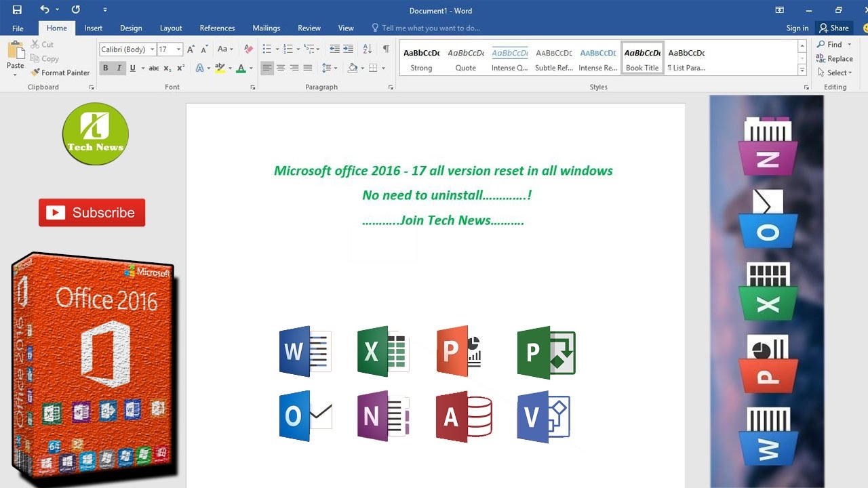Switch to the Layout tab
Image resolution: width=868 pixels, height=488 pixels.
point(171,28)
